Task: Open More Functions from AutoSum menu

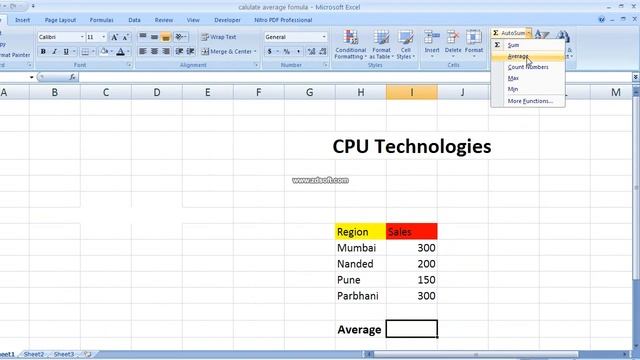Action: (x=528, y=101)
